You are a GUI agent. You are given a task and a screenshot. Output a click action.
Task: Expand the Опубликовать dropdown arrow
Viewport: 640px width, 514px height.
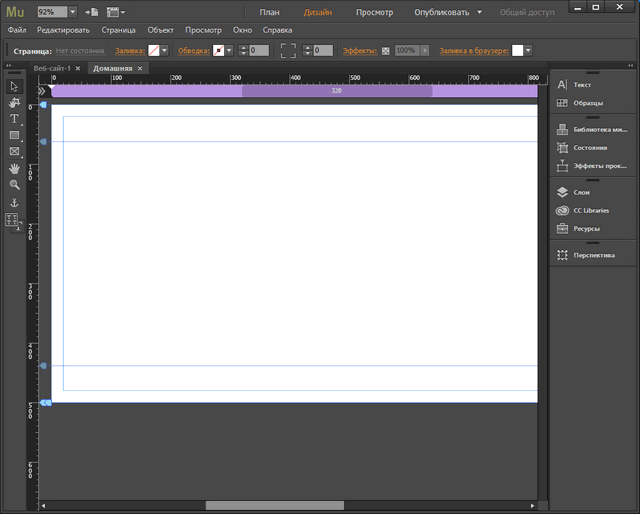[x=479, y=13]
